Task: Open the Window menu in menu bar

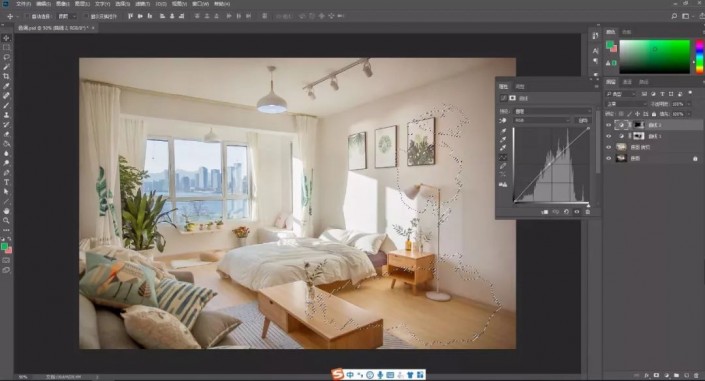Action: pyautogui.click(x=201, y=4)
